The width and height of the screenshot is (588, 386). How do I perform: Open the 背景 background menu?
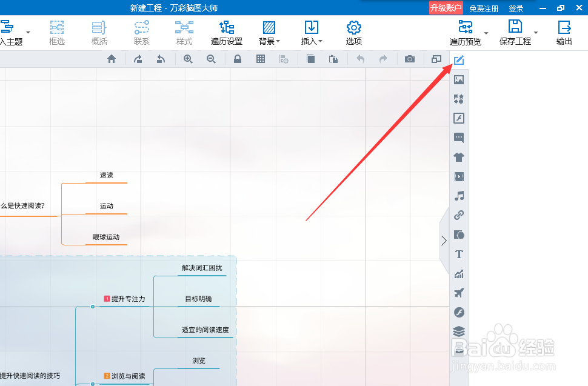tap(269, 33)
